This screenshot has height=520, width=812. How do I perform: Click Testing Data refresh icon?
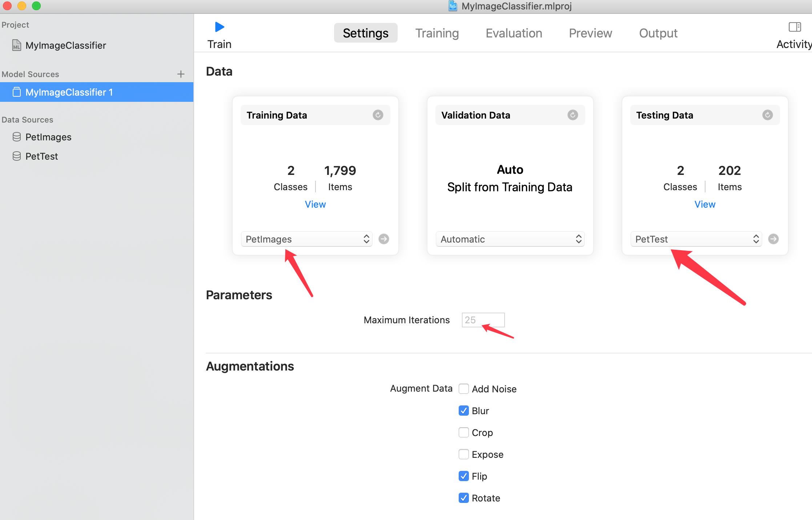(767, 115)
